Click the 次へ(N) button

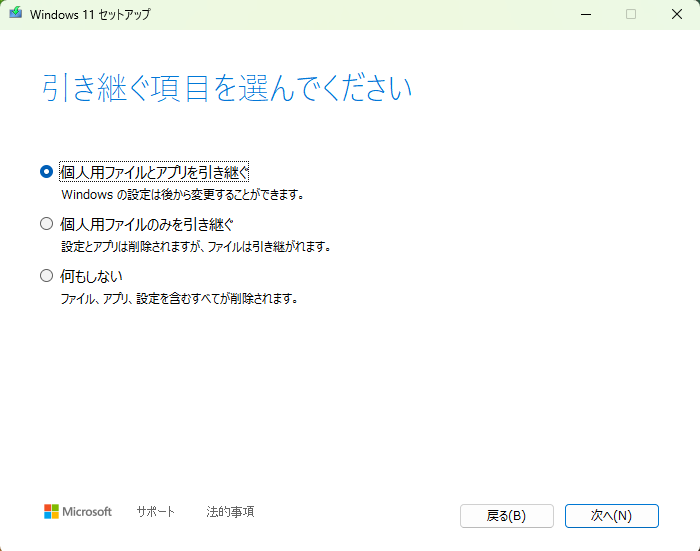pos(612,516)
